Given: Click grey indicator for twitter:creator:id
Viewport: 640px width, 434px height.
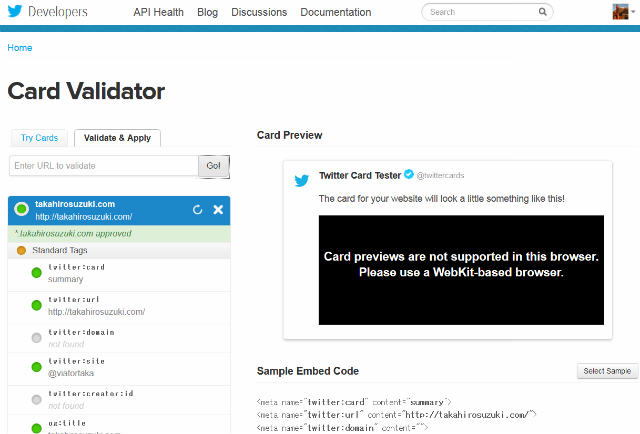Looking at the screenshot, I should [x=36, y=399].
